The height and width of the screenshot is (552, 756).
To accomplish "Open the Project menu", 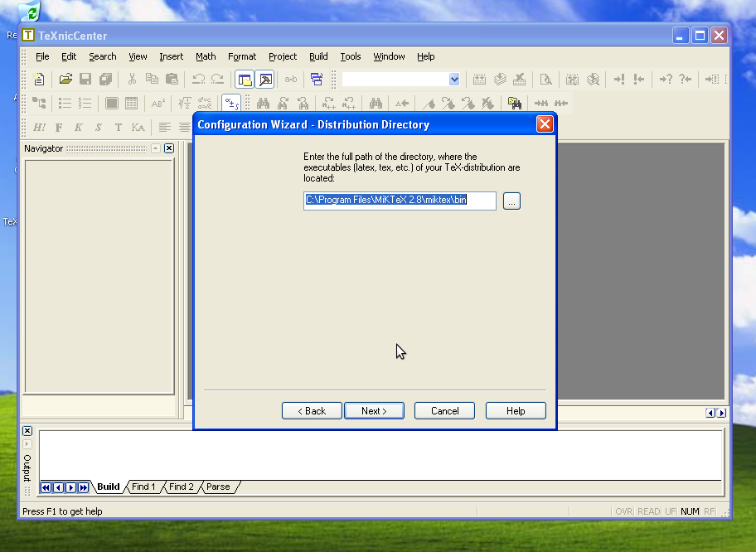I will [x=283, y=56].
